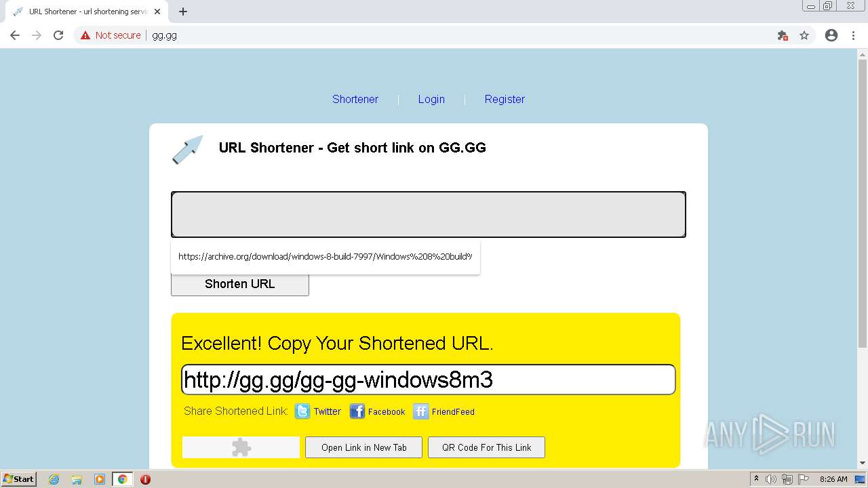The width and height of the screenshot is (868, 488).
Task: Open the Action Center flag icon
Action: pyautogui.click(x=802, y=479)
